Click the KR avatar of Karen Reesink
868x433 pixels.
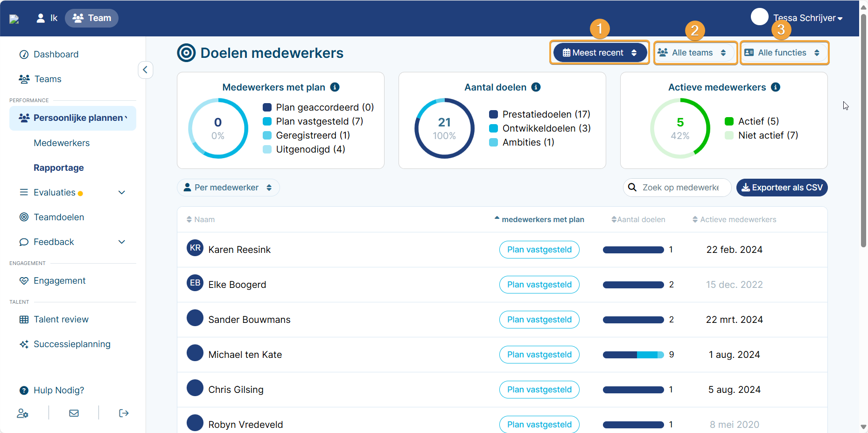(x=195, y=248)
